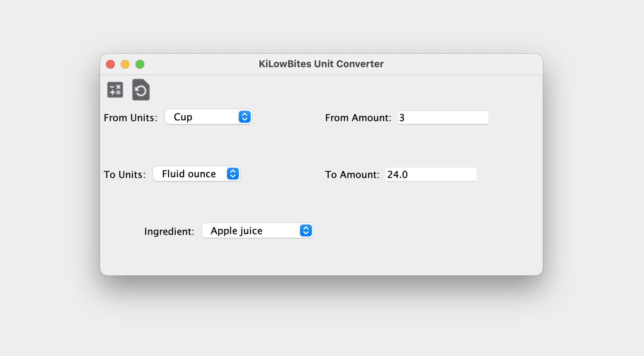This screenshot has width=644, height=356.
Task: Click empty toolbar area right of reset icon
Action: pos(295,90)
